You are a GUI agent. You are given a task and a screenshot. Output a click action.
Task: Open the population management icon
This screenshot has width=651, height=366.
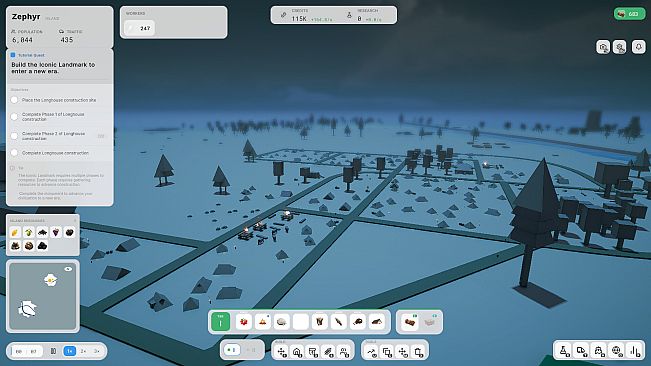coord(599,351)
